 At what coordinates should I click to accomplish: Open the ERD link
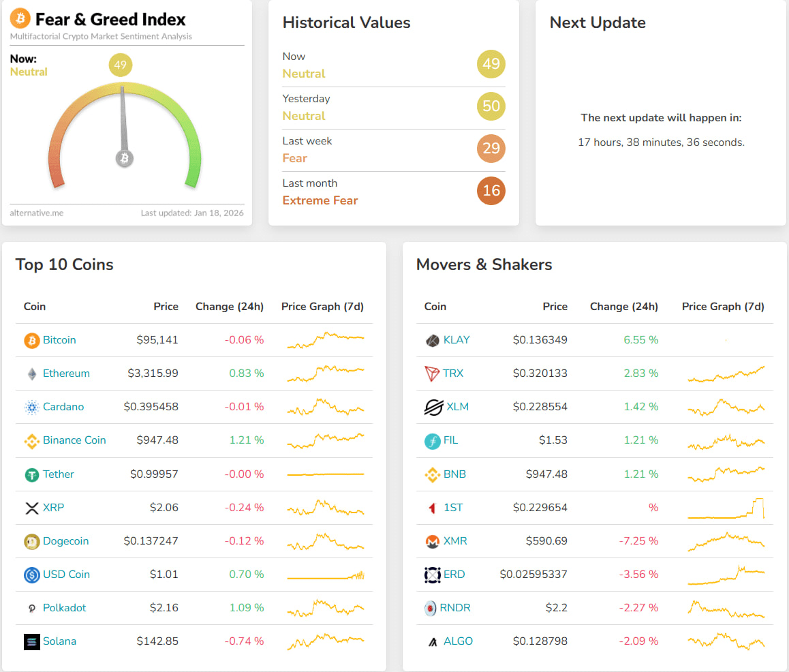(454, 574)
